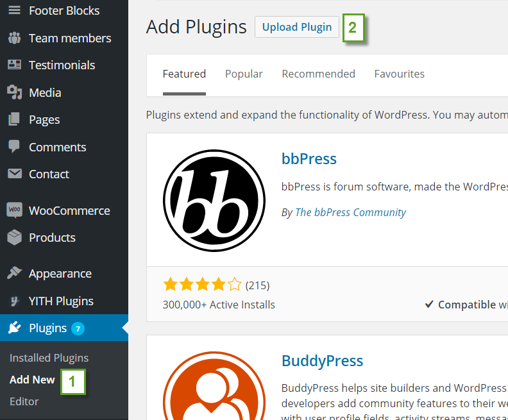Click the WooCommerce Woo badge icon
508x420 pixels.
coord(14,210)
